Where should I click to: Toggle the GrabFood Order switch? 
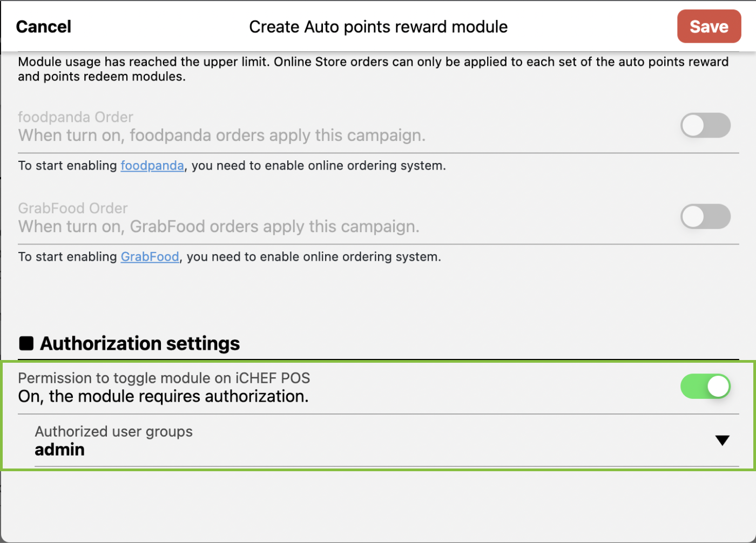tap(705, 217)
